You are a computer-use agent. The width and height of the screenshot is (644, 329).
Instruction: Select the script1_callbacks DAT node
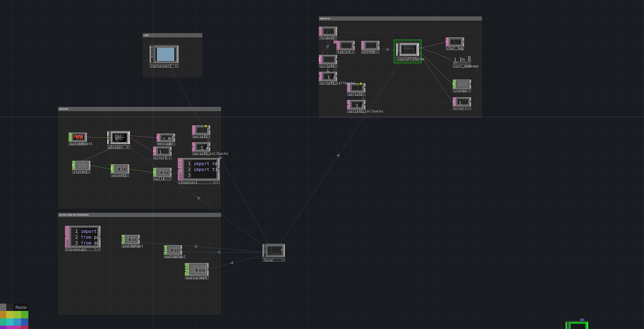pos(328,76)
